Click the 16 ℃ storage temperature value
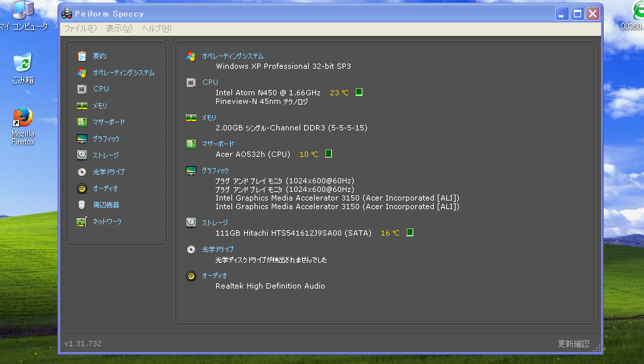Screen dimensions: 644x364 pos(390,233)
